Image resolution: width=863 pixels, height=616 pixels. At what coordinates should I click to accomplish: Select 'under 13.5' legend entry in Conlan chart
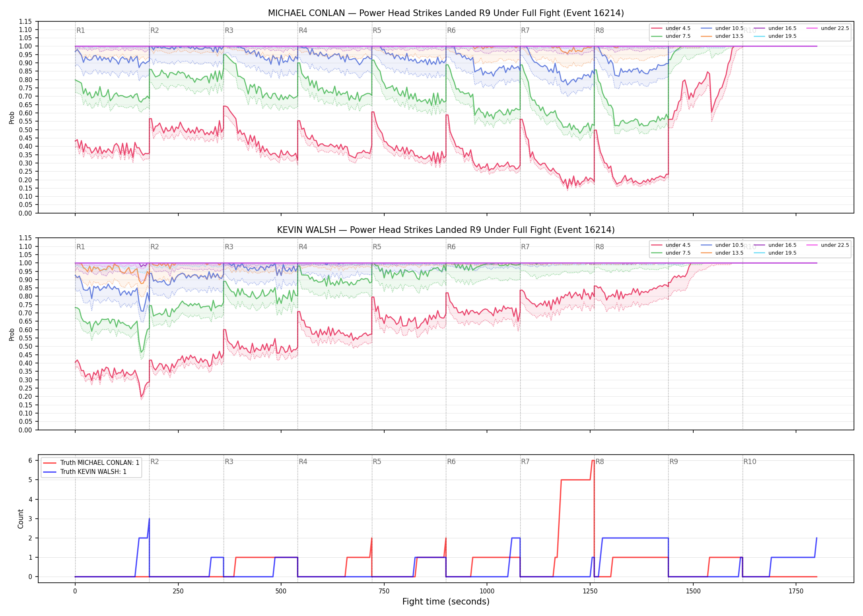(x=722, y=36)
